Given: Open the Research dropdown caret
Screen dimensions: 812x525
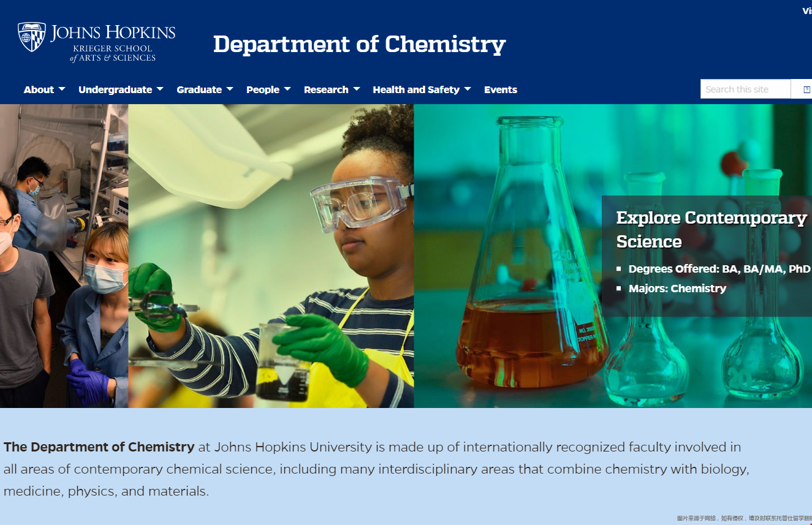Looking at the screenshot, I should (357, 89).
